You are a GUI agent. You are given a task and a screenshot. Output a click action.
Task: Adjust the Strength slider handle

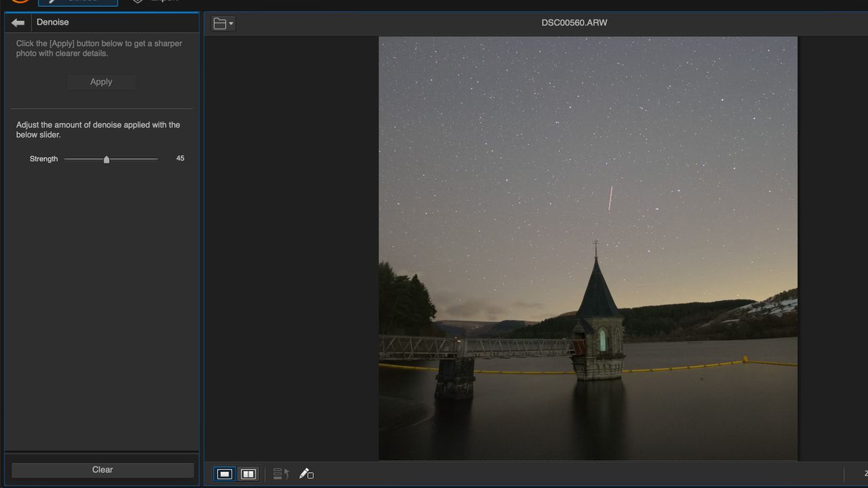pyautogui.click(x=106, y=159)
